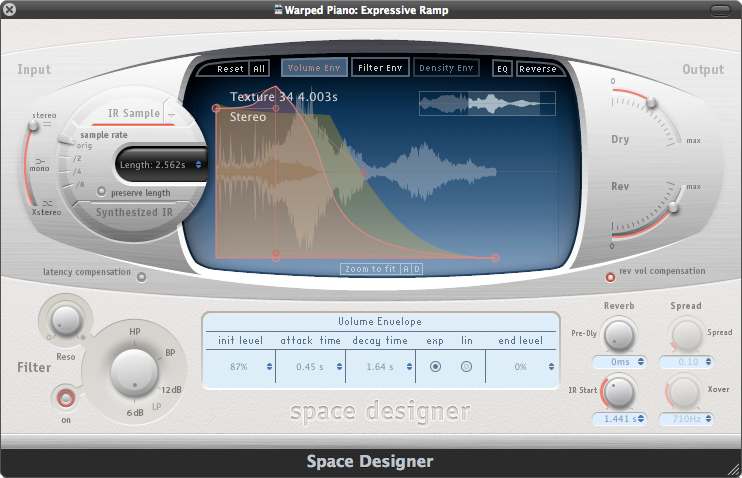Click envelope end node at bottom right
Viewport: 742px width, 478px height.
click(x=495, y=258)
